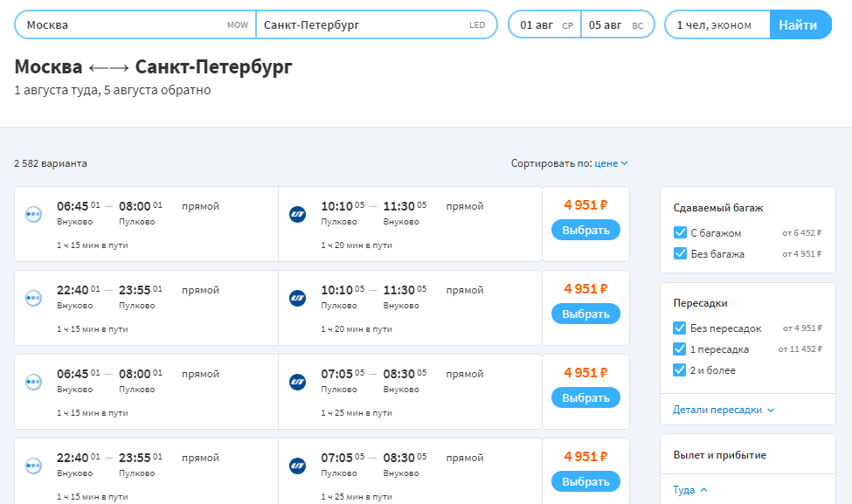This screenshot has height=504, width=852.
Task: Click Pobeda airline icon in second result
Action: coord(34,298)
